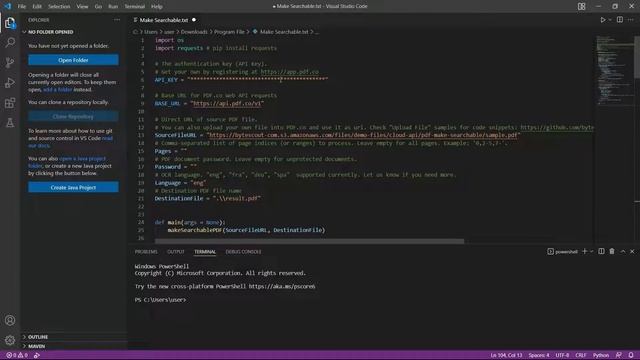Image resolution: width=640 pixels, height=360 pixels.
Task: Click the add a folder link
Action: point(58,89)
